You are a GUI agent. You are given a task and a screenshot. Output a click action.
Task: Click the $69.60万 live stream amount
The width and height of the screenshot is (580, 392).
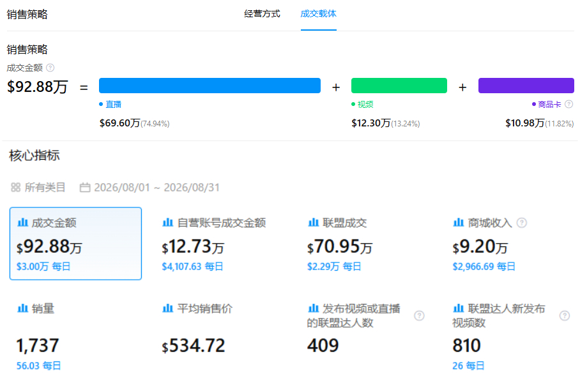coord(120,123)
